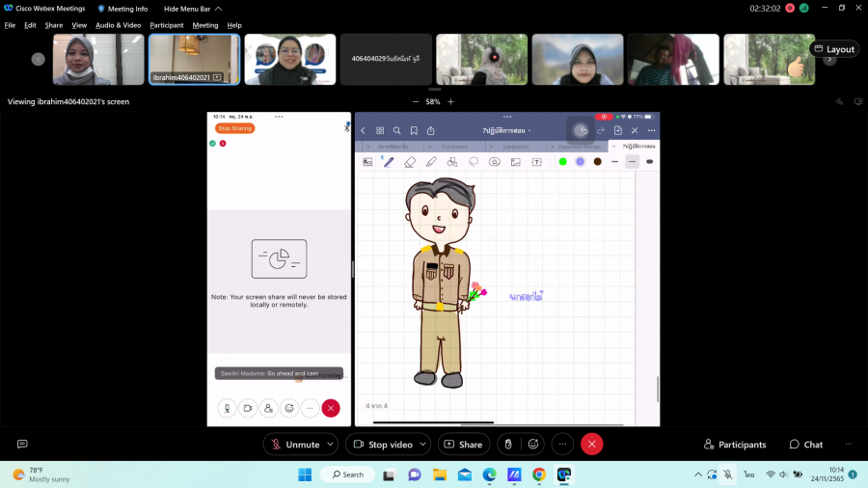The height and width of the screenshot is (488, 868).
Task: Select the green color swatch in shared notes
Action: click(562, 162)
